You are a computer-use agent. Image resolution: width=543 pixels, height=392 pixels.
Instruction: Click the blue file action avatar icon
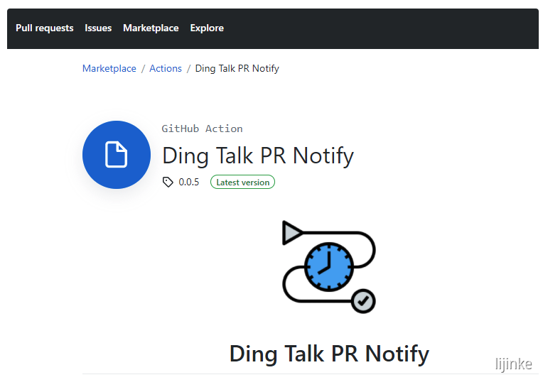117,155
